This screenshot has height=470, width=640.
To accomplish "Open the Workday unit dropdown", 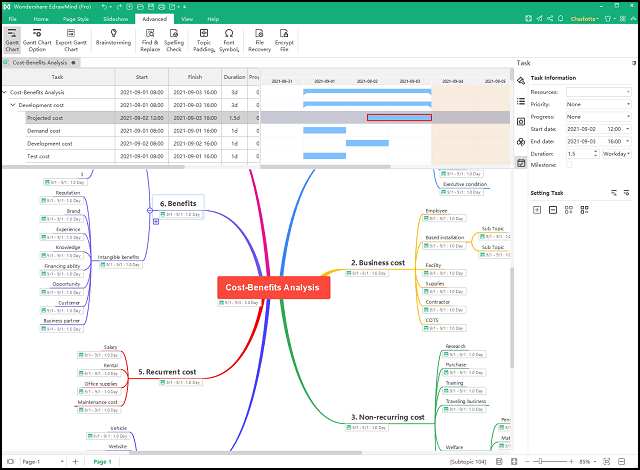I will pos(616,154).
